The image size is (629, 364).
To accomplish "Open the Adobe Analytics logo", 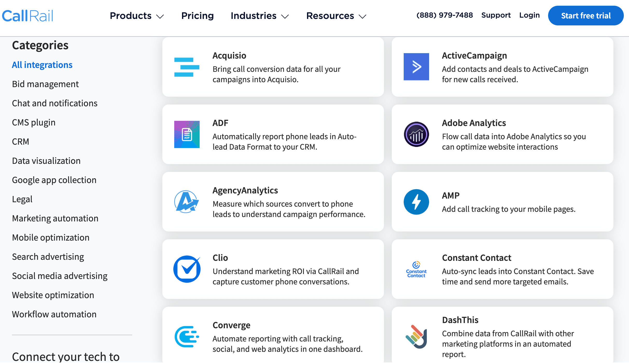I will coord(416,135).
